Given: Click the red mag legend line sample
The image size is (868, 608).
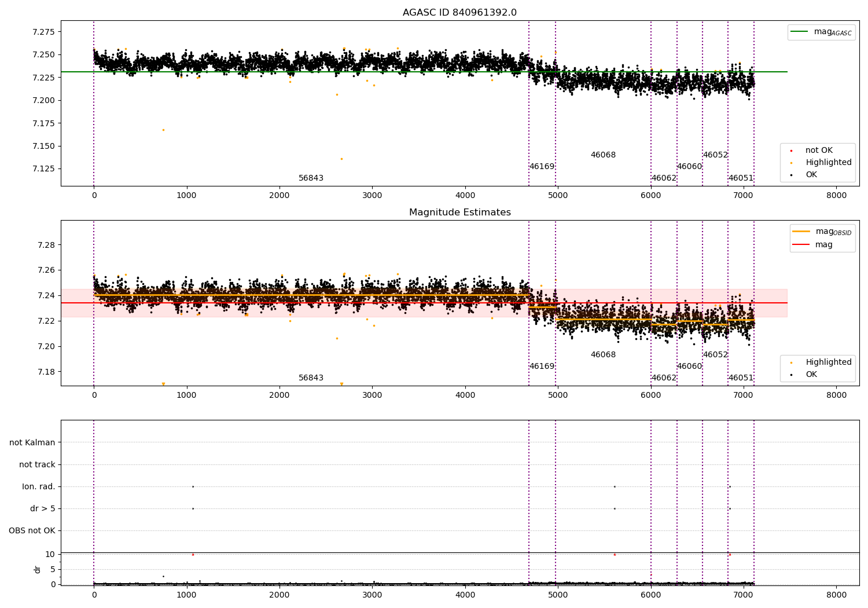Looking at the screenshot, I should coord(801,245).
